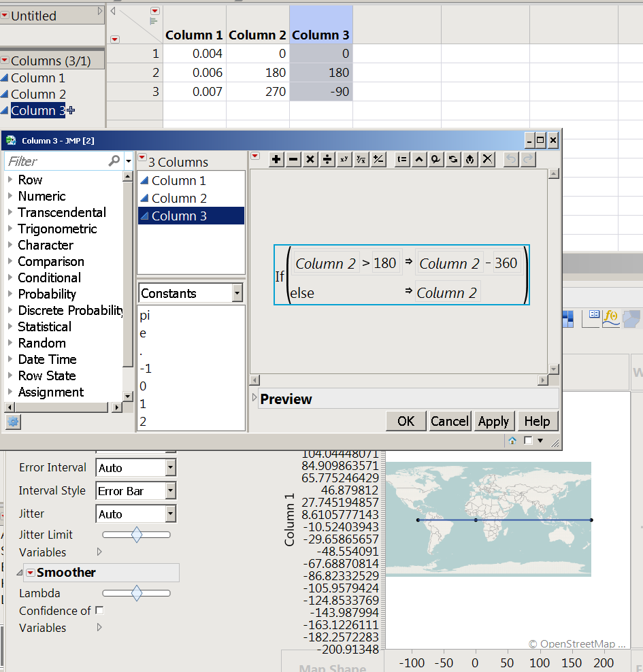Click the Undo arrow in formula editor
Viewport: 643px width, 672px height.
pyautogui.click(x=511, y=159)
